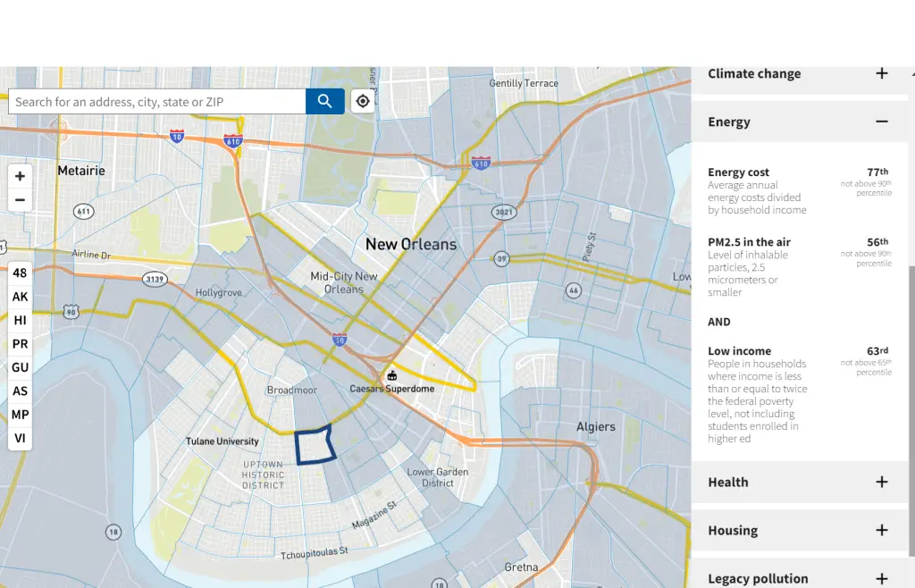The height and width of the screenshot is (588, 915).
Task: Click the Algiers map label
Action: (x=596, y=426)
